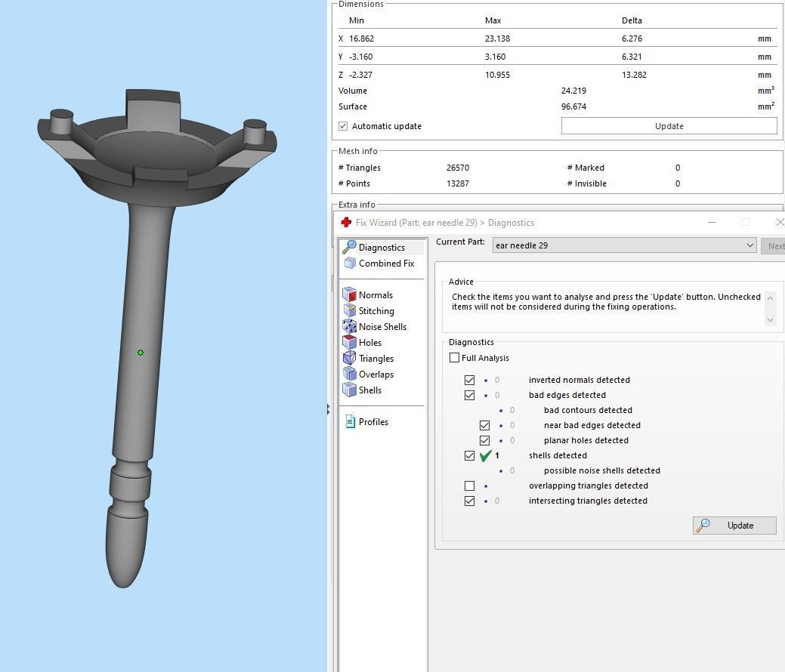Click the Advice scrollbar up arrow

tap(770, 298)
